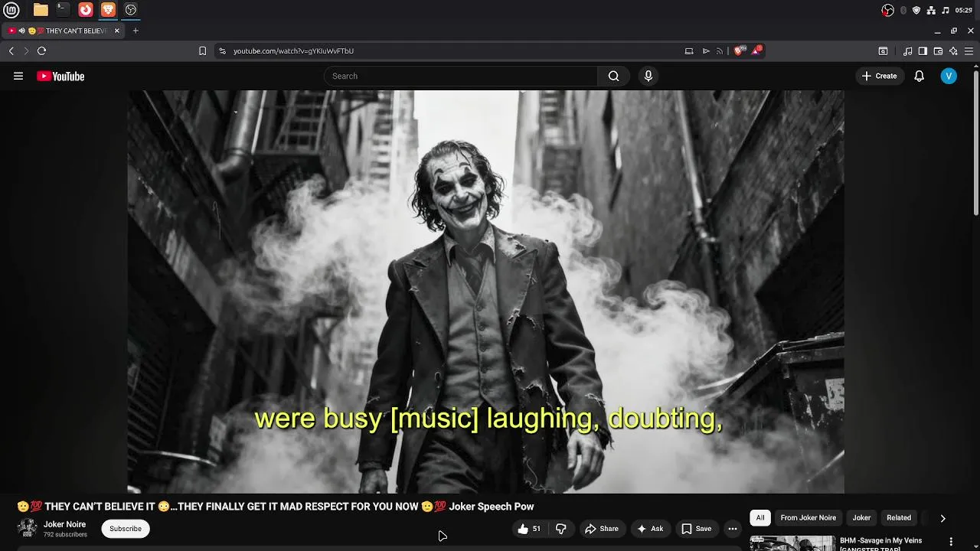The height and width of the screenshot is (551, 980).
Task: Open the browser media control music icon
Action: point(908,51)
